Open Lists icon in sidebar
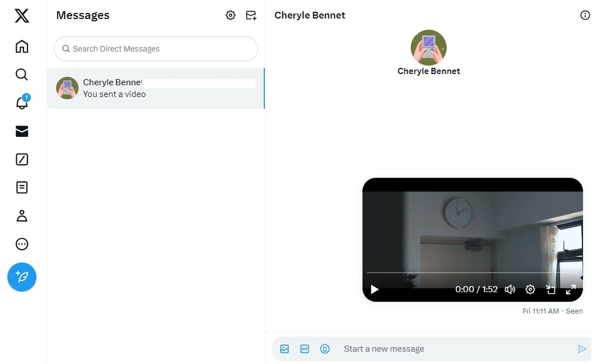This screenshot has width=592, height=364. coord(22,187)
